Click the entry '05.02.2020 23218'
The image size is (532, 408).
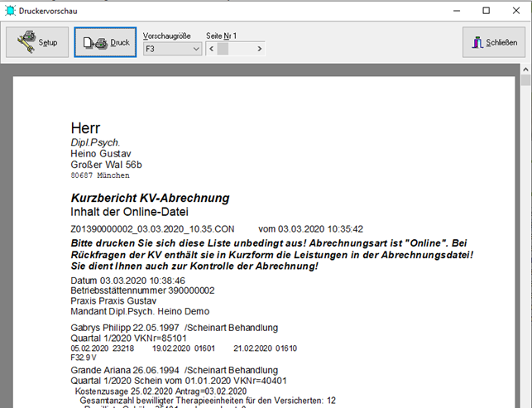pyautogui.click(x=102, y=348)
